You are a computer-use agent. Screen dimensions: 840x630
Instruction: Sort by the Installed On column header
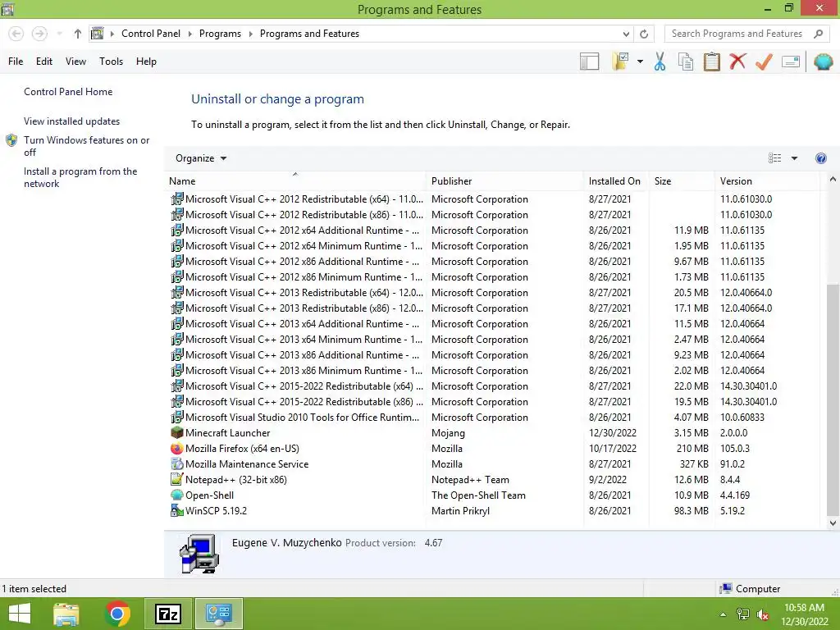615,181
